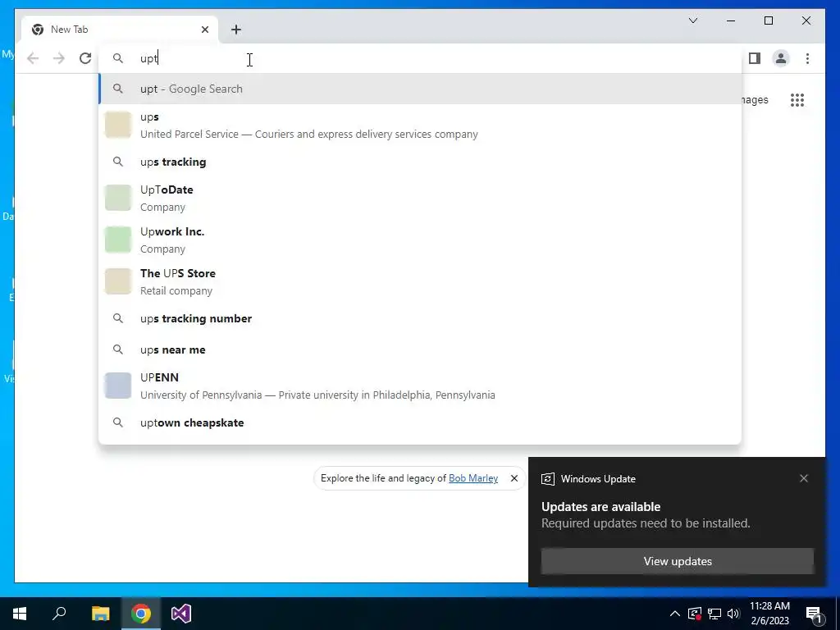The width and height of the screenshot is (840, 630).
Task: Click the search icon beside 'uptown cheapskate'
Action: point(118,422)
